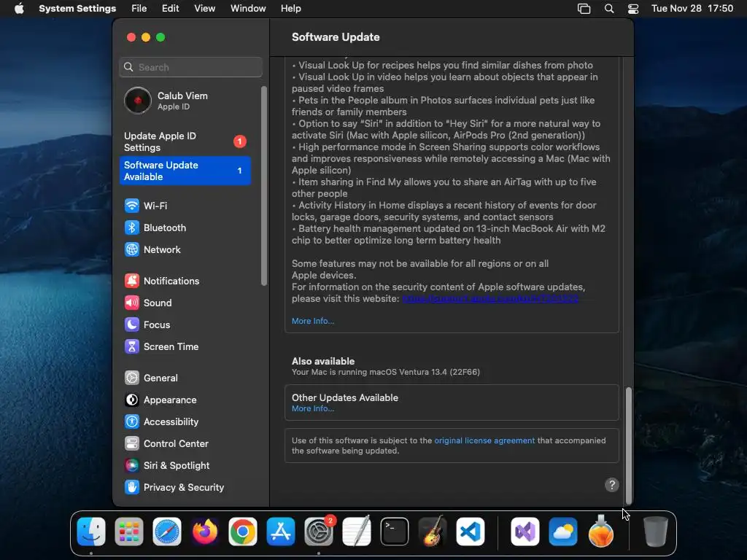Click the help question mark button

612,485
